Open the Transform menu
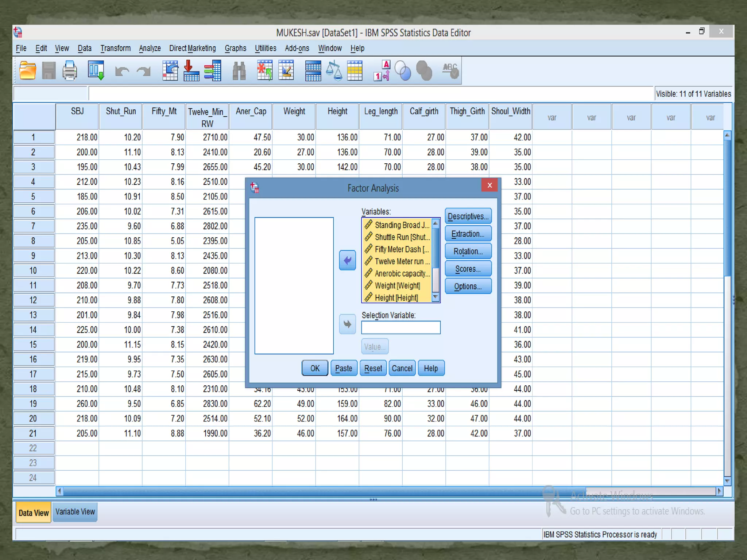Image resolution: width=747 pixels, height=560 pixels. [x=115, y=48]
